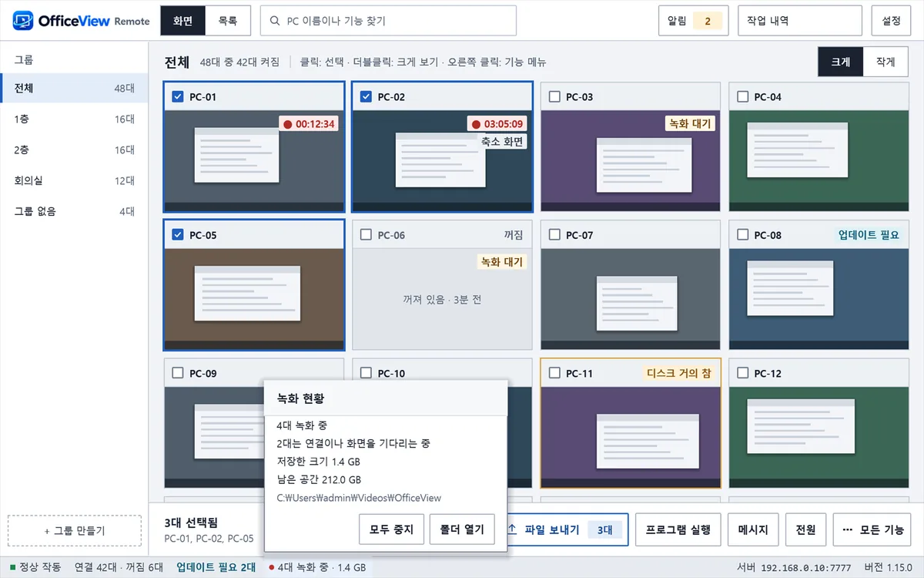
Task: Check the PC-11 checkbox
Action: [554, 373]
